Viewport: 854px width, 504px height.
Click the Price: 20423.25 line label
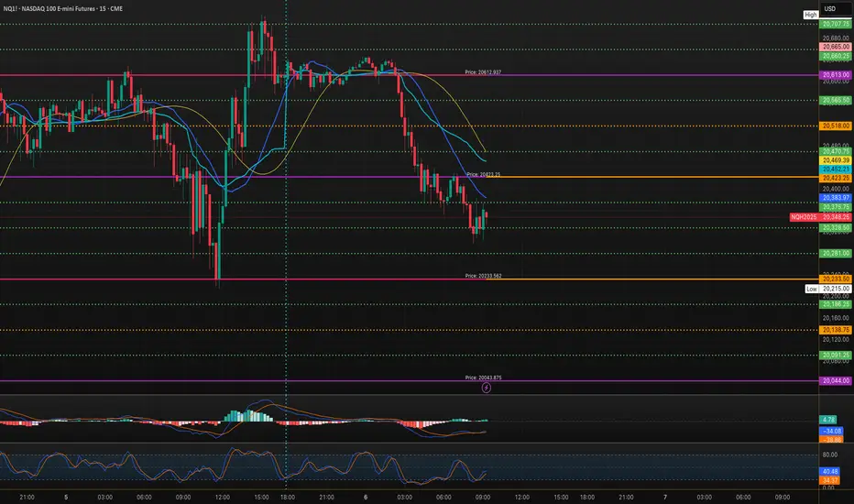point(483,174)
